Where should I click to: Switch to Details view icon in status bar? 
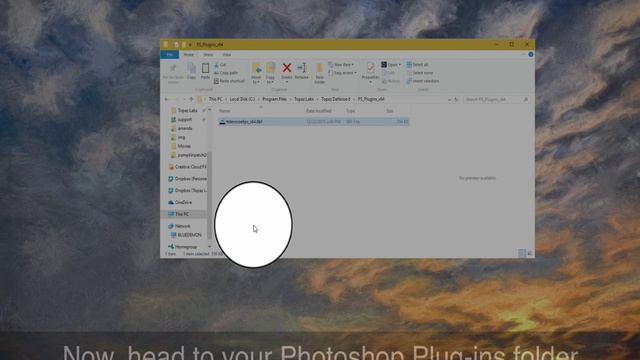522,253
